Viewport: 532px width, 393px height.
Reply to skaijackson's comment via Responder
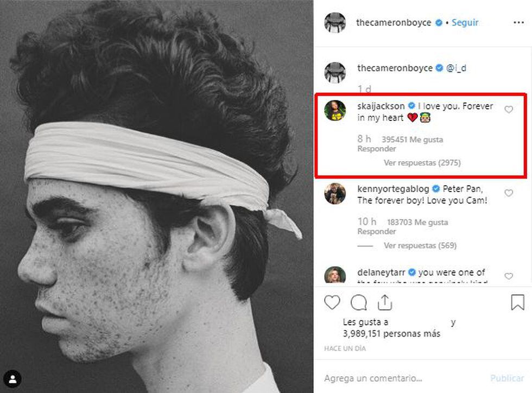pos(377,149)
